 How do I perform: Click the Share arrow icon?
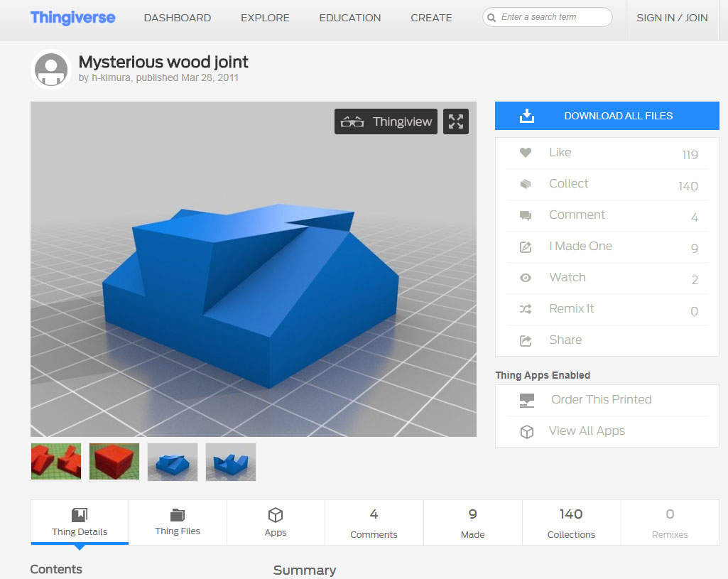tap(526, 340)
